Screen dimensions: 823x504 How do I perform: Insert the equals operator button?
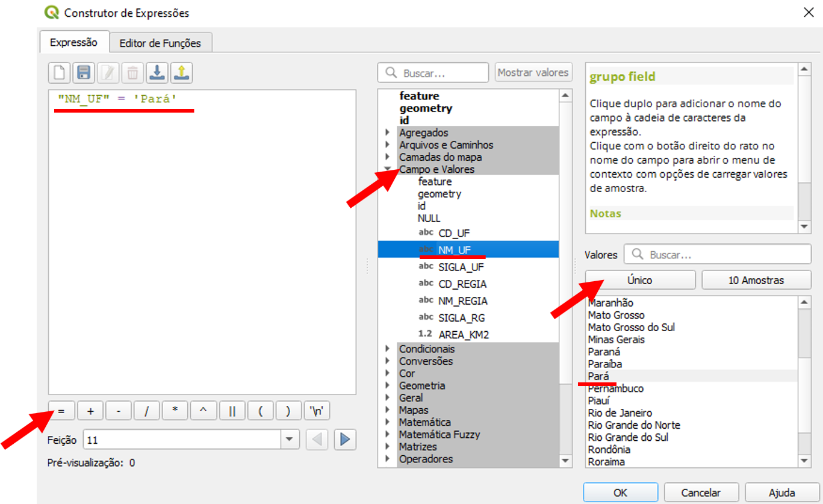(x=61, y=411)
